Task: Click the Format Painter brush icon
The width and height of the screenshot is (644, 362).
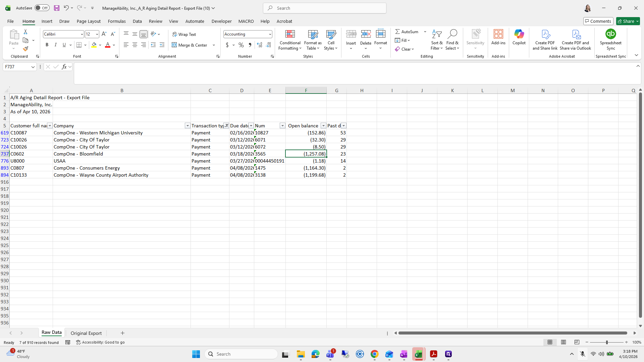Action: pos(25,49)
